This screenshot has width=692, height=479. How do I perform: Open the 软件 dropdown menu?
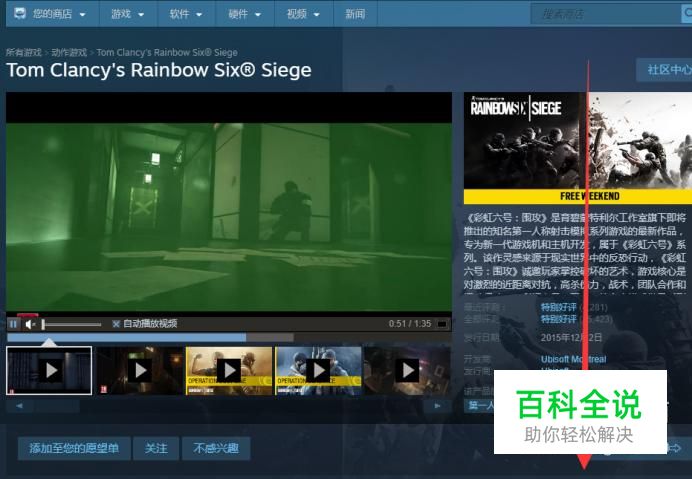click(186, 14)
